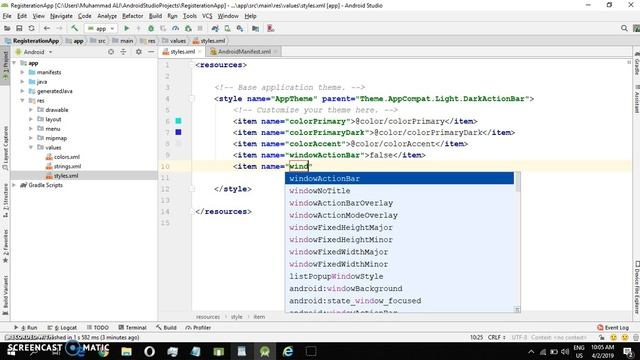Open the TODO tool window
640x360 pixels.
click(98, 327)
